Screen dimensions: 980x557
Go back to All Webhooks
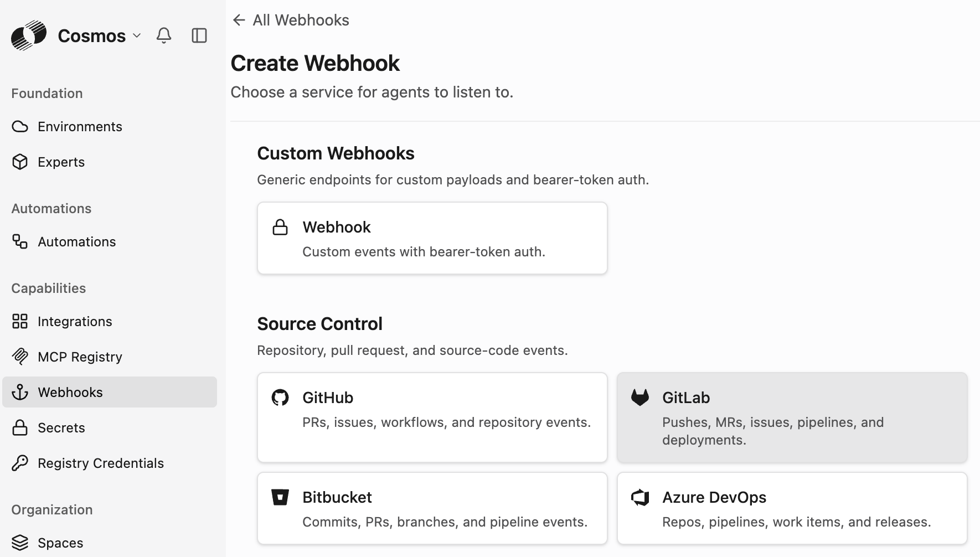(x=291, y=20)
